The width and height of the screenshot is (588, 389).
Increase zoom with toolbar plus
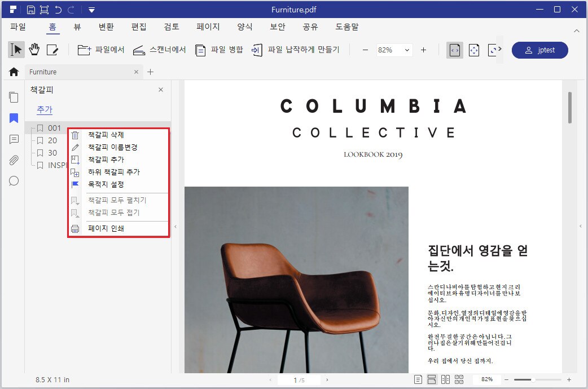tap(423, 50)
